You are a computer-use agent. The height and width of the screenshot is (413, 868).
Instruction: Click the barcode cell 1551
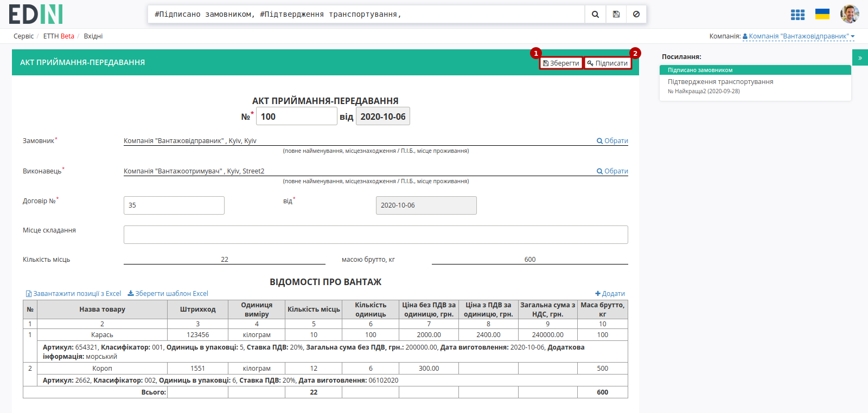[x=198, y=369]
